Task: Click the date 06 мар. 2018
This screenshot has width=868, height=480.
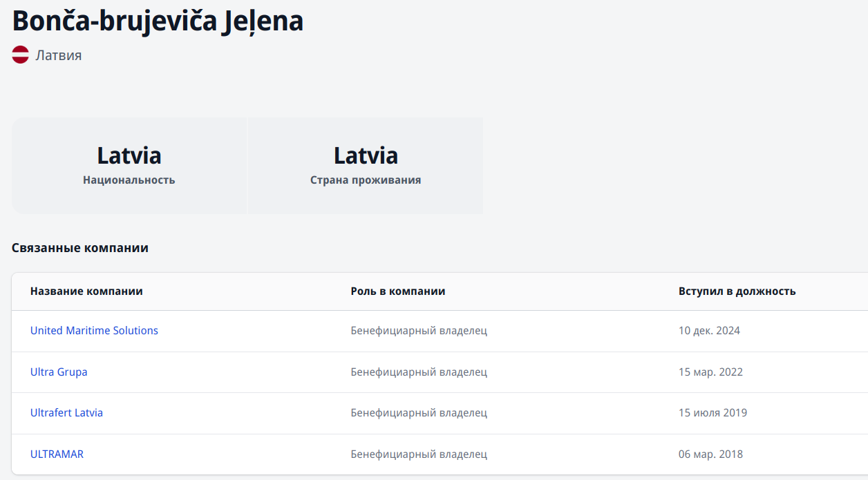Action: point(710,454)
